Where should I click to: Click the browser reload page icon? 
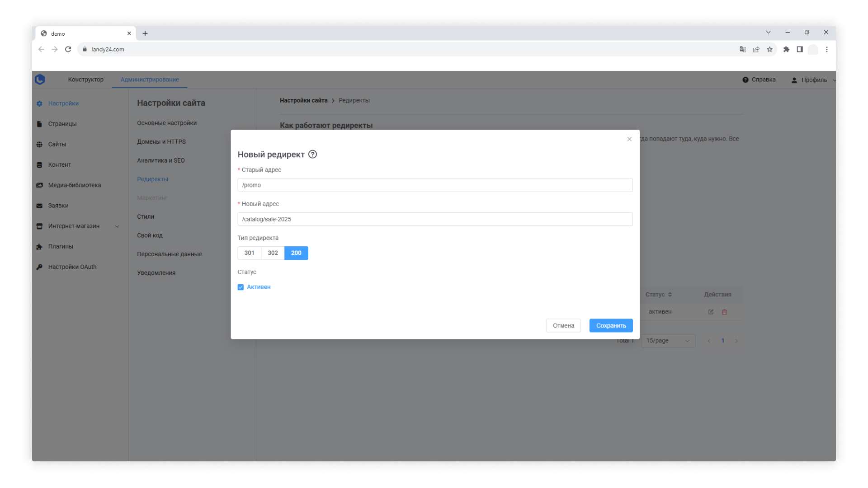click(x=68, y=49)
